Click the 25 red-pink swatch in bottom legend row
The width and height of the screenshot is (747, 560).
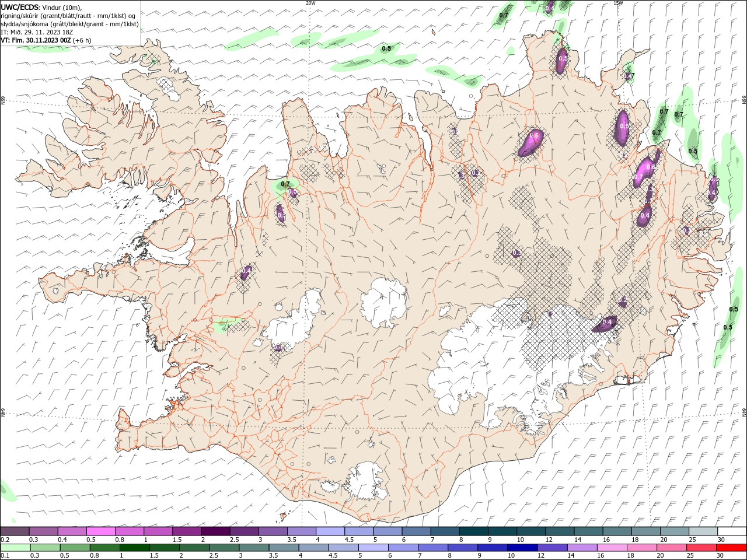701,548
